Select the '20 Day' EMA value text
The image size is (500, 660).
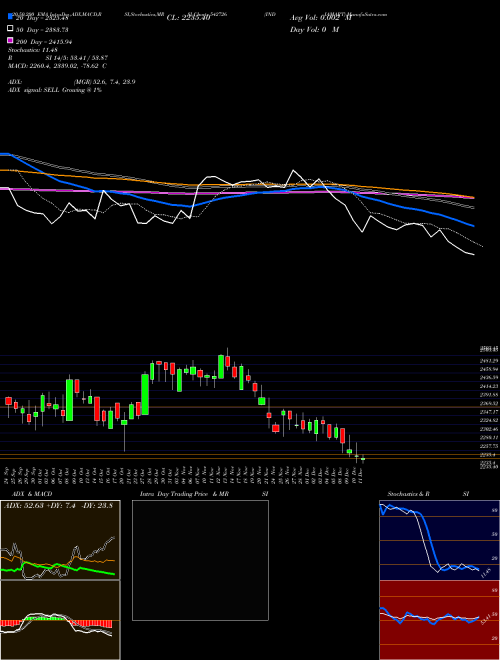42,18
